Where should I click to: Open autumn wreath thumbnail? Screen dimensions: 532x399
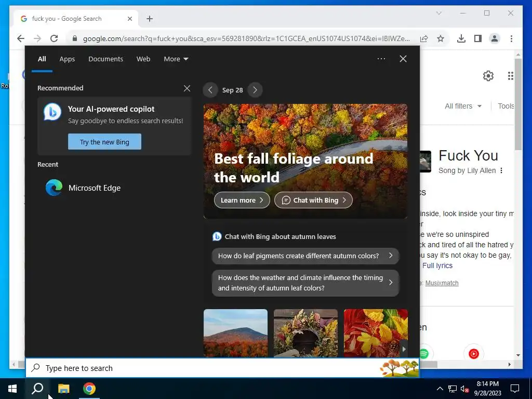click(x=305, y=333)
